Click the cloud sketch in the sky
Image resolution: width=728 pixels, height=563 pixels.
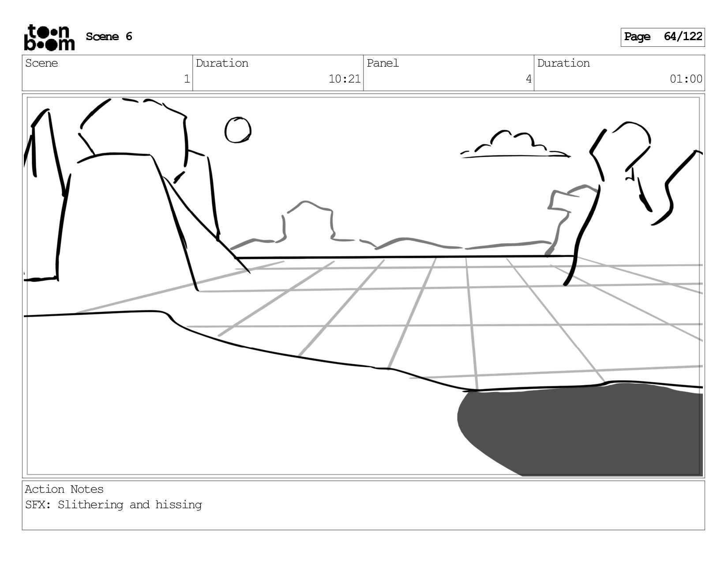tap(515, 144)
